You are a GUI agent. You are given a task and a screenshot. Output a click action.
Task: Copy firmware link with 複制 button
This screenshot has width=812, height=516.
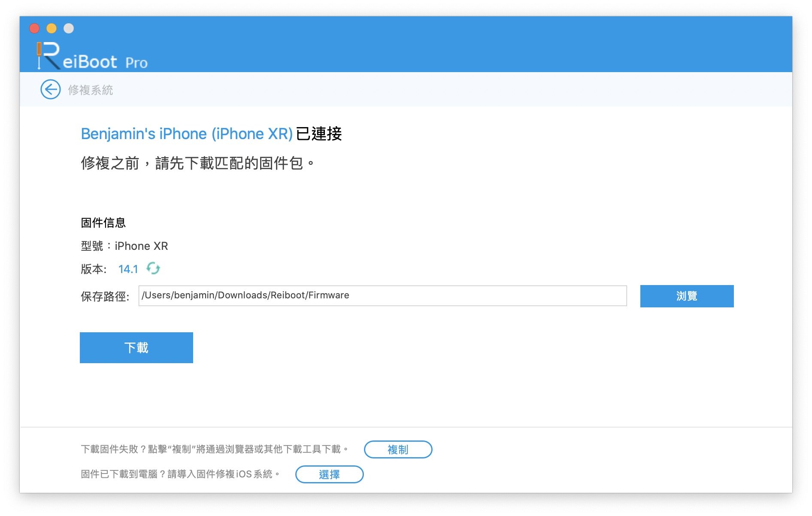398,449
